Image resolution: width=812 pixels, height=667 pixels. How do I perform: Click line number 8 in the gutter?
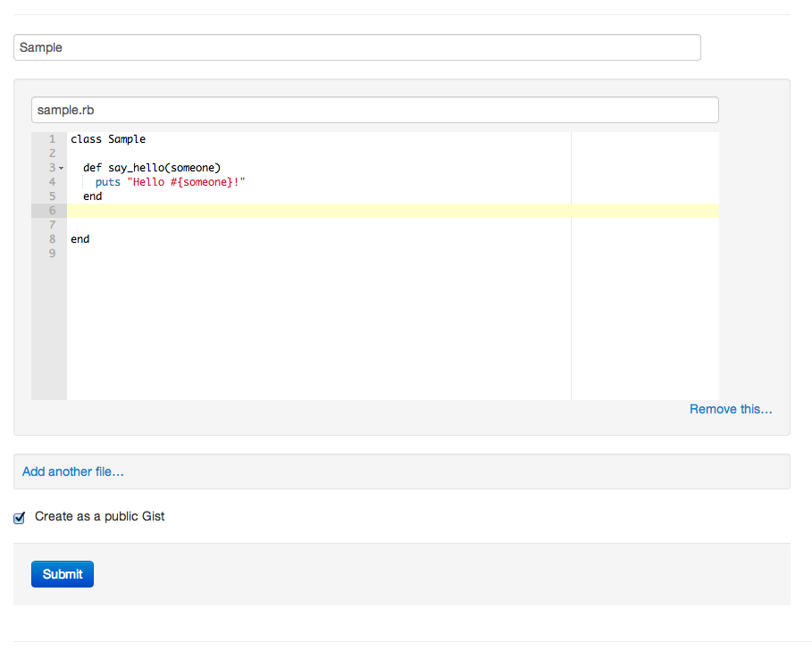coord(53,239)
